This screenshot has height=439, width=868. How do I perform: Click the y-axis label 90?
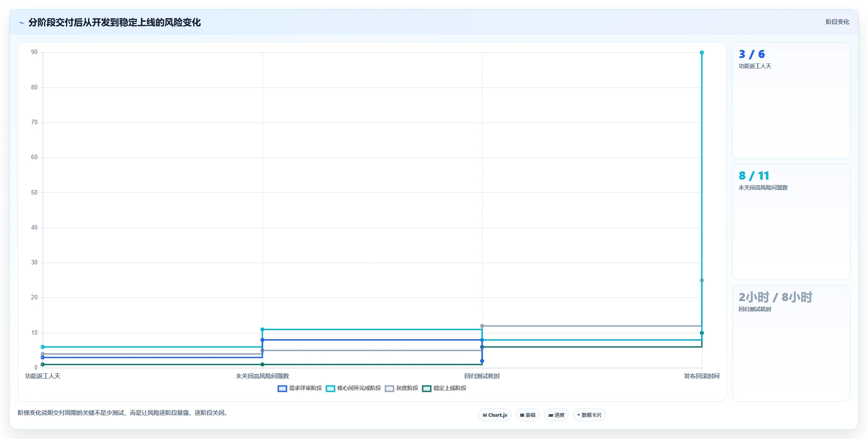pyautogui.click(x=35, y=52)
